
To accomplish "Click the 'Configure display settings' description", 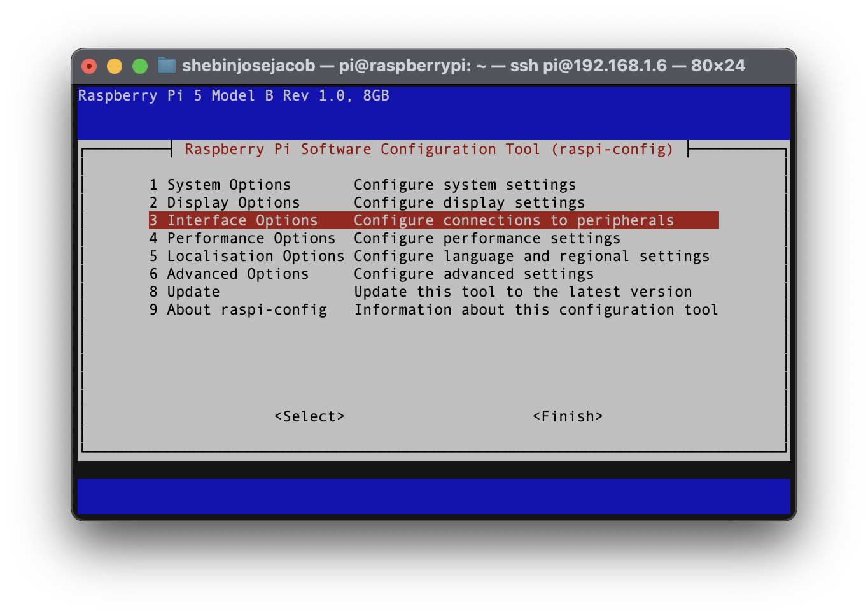I will point(470,202).
